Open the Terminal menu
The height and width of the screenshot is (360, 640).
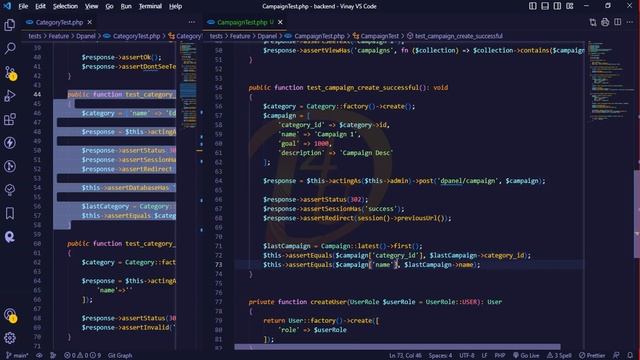click(150, 6)
